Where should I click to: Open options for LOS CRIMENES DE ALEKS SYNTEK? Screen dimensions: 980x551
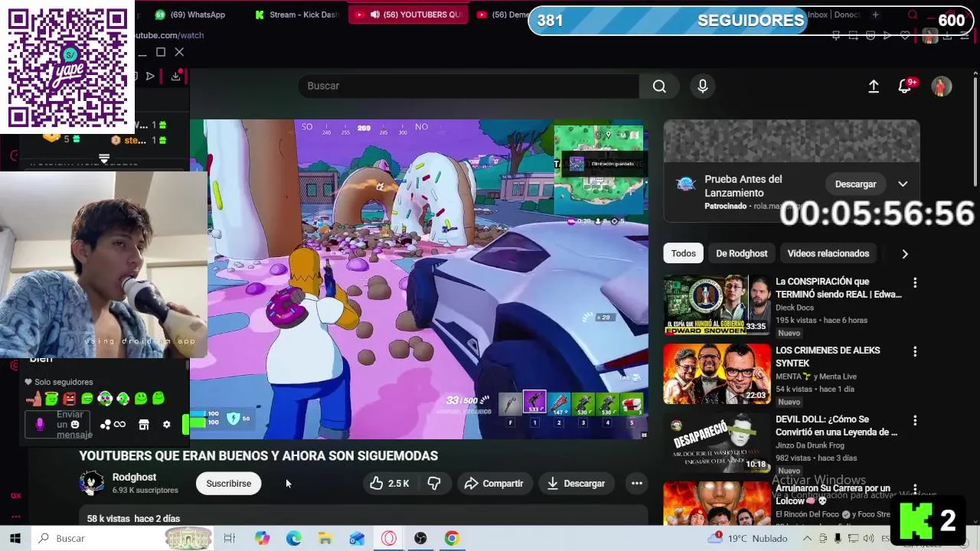(915, 352)
